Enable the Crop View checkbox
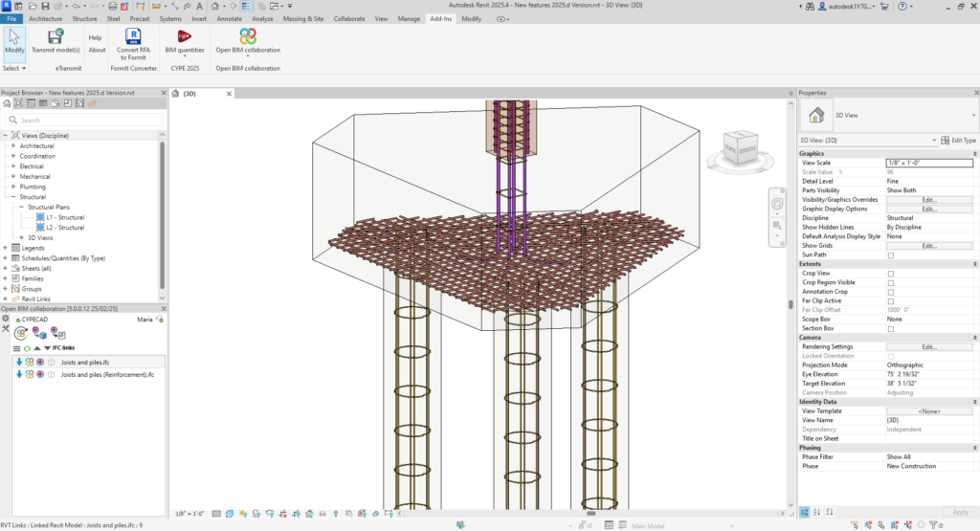Image resolution: width=980 pixels, height=531 pixels. tap(891, 274)
